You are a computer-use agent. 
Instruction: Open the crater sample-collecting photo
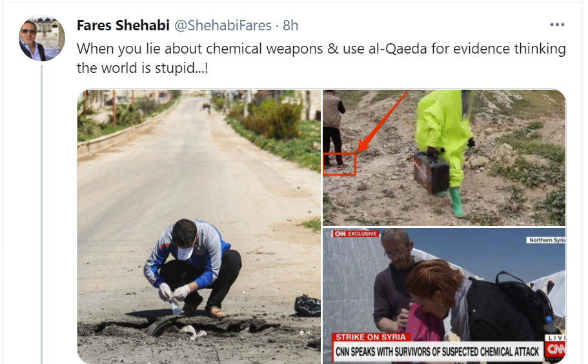coord(199,227)
